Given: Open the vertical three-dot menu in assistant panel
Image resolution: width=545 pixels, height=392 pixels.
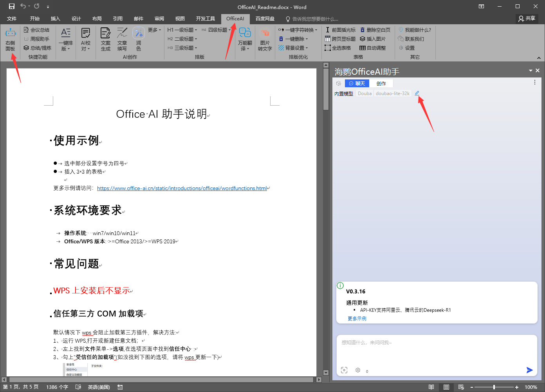Looking at the screenshot, I should point(535,83).
